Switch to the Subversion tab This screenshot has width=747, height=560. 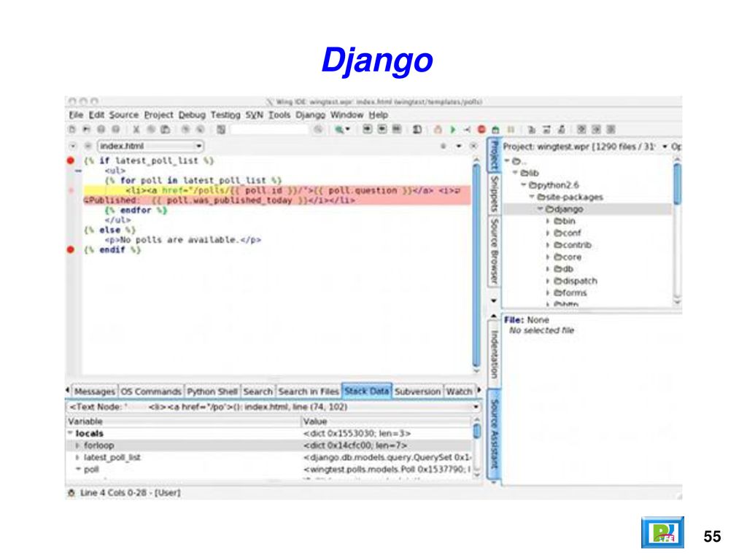418,392
